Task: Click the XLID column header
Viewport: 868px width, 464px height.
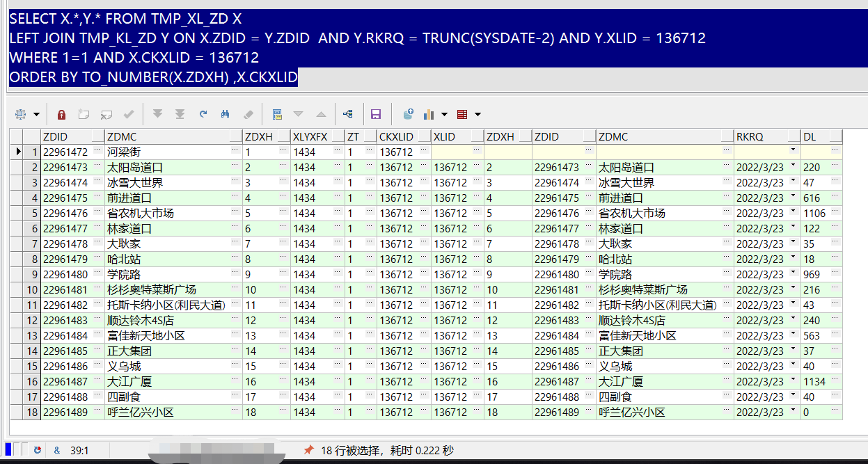Action: (x=457, y=136)
